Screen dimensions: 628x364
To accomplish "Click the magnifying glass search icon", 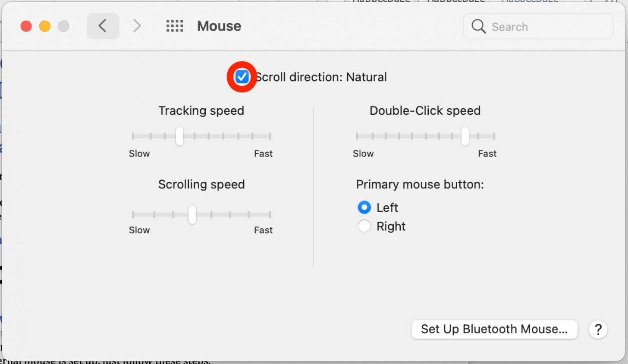I will click(x=478, y=26).
